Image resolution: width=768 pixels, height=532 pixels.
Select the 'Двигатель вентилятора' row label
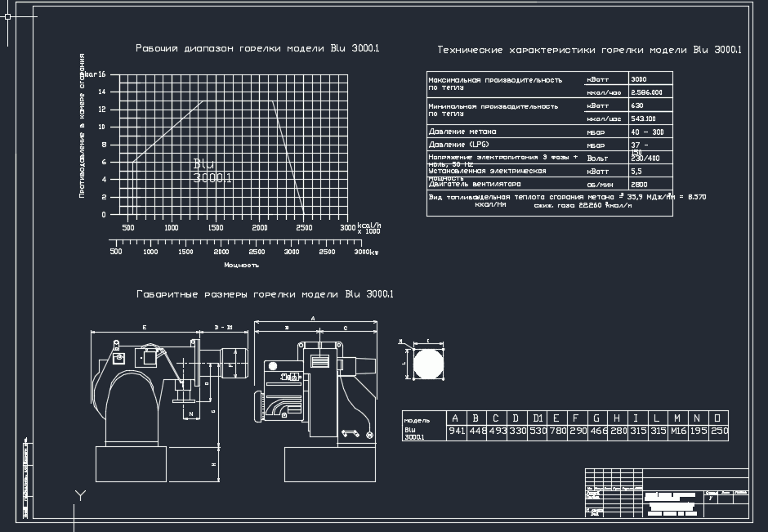[475, 184]
